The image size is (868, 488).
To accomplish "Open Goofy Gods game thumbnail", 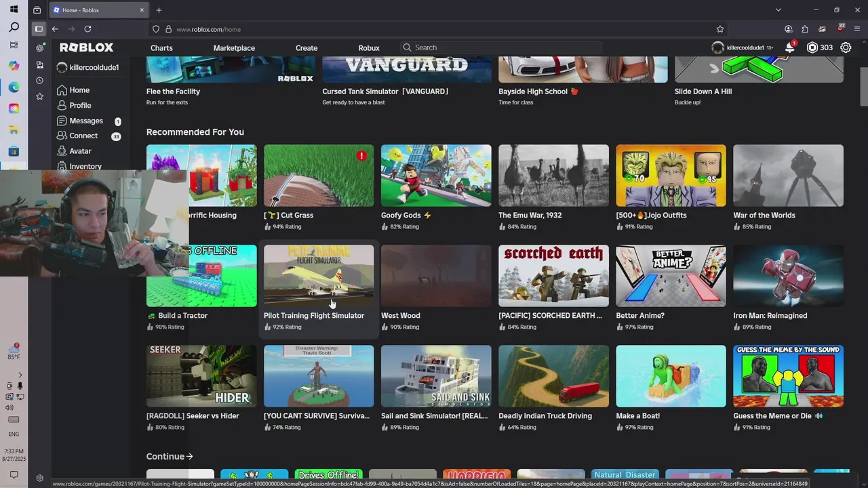I will click(436, 176).
